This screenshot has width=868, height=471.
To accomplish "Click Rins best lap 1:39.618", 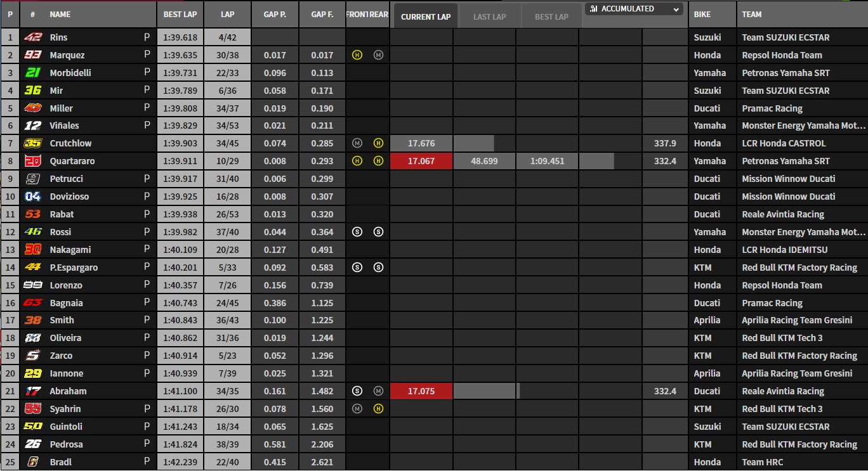I will coord(180,37).
